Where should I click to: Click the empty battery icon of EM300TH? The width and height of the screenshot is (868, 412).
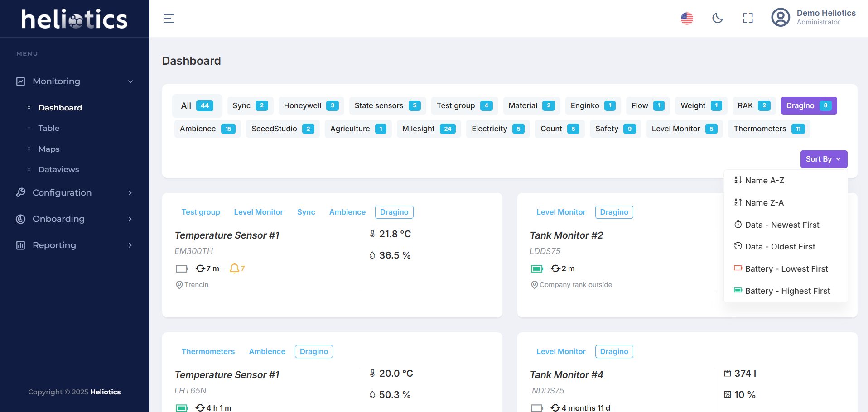click(182, 269)
